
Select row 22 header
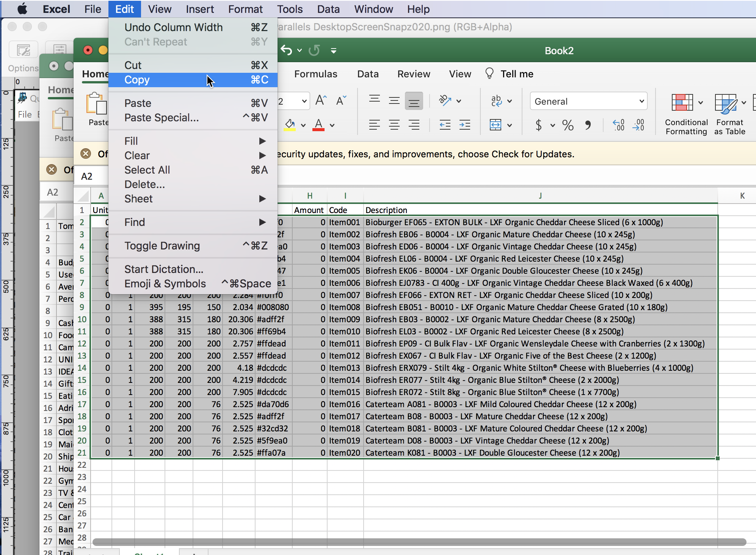click(82, 465)
